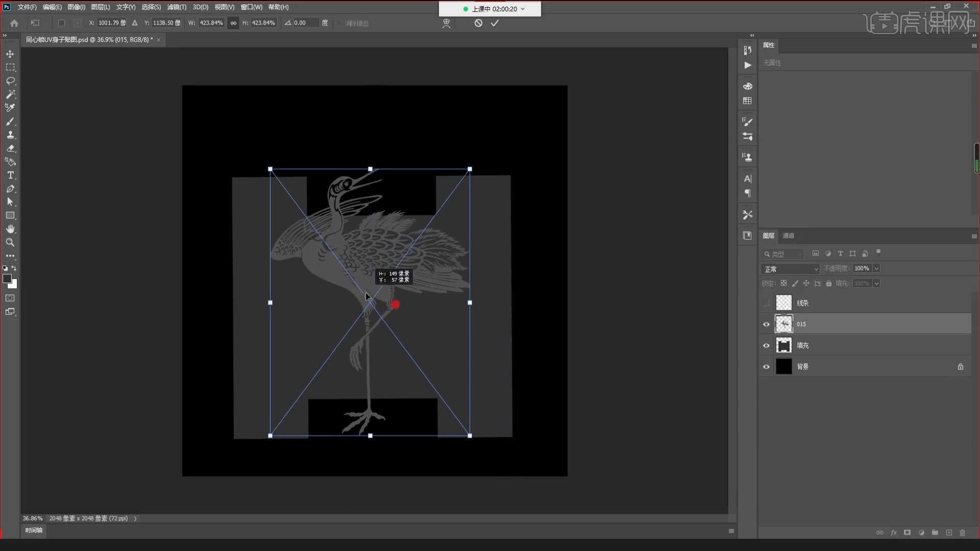980x551 pixels.
Task: Show the 线条 layer visibility
Action: click(766, 303)
